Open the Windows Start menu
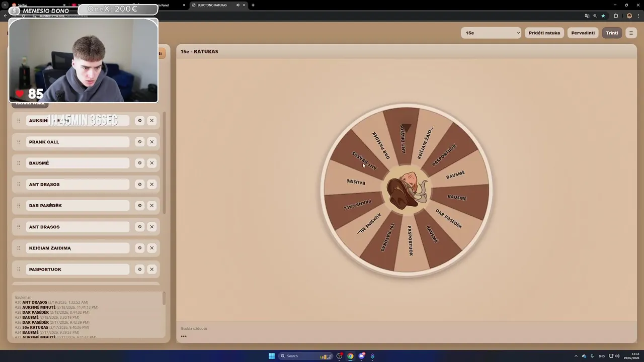 click(x=272, y=356)
